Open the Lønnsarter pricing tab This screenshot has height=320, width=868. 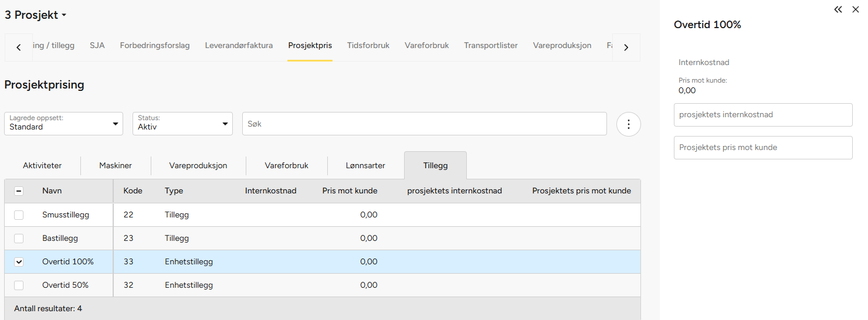coord(365,165)
